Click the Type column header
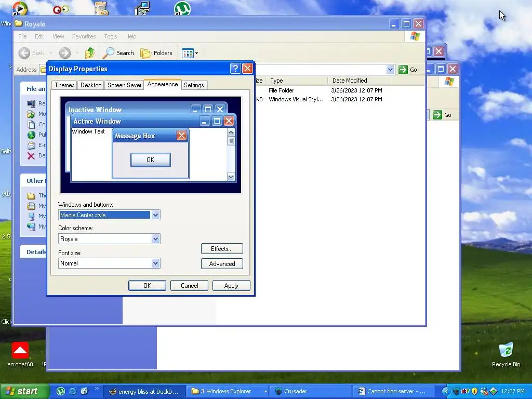Viewport: 532px width, 399px height. pos(296,81)
